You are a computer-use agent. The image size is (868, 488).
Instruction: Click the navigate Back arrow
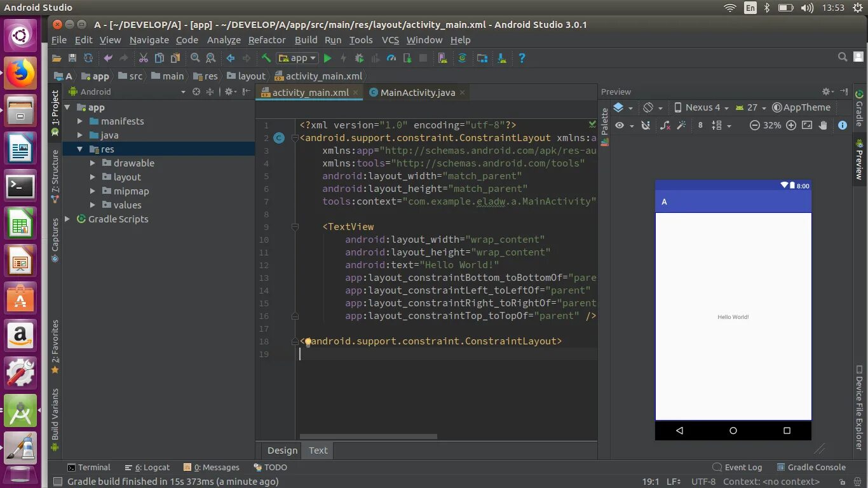point(231,58)
